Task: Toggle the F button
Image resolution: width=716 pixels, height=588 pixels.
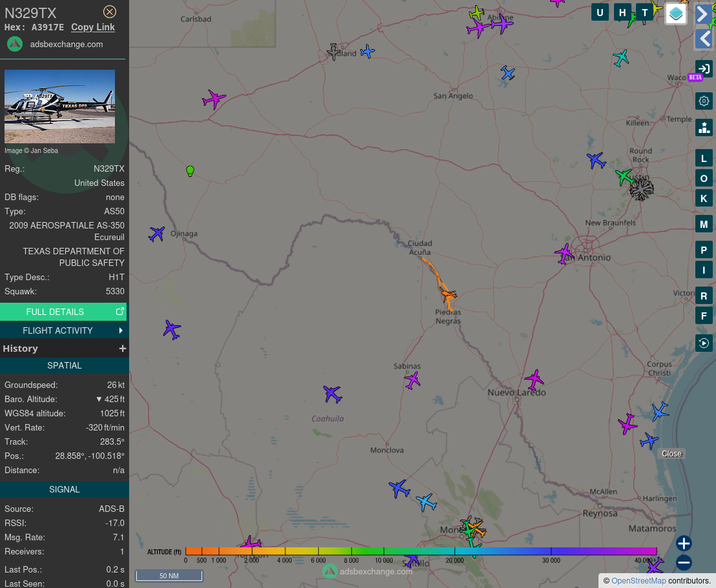Action: click(x=704, y=316)
